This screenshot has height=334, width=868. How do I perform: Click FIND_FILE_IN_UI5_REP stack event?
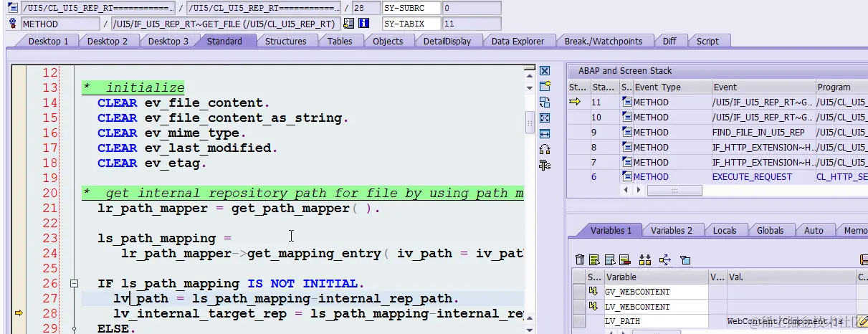(758, 132)
